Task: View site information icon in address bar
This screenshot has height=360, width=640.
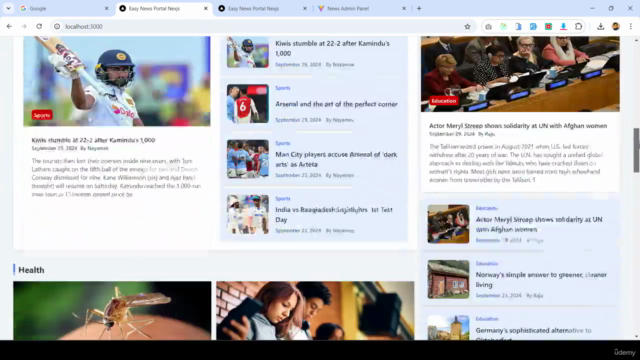Action: click(57, 27)
